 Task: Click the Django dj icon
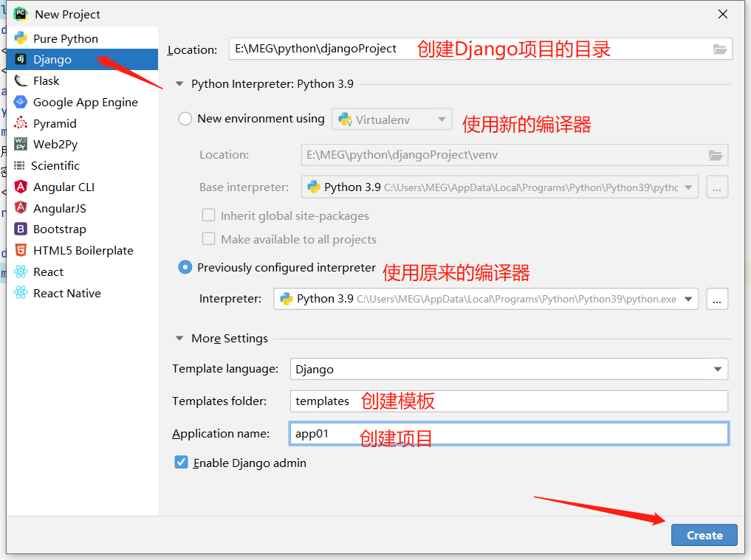[x=21, y=59]
